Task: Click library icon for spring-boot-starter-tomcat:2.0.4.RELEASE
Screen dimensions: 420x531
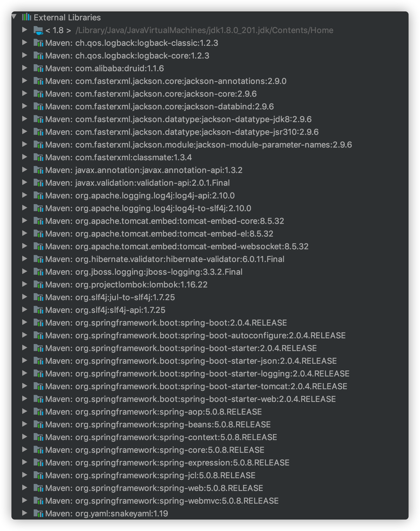Action: pos(38,386)
